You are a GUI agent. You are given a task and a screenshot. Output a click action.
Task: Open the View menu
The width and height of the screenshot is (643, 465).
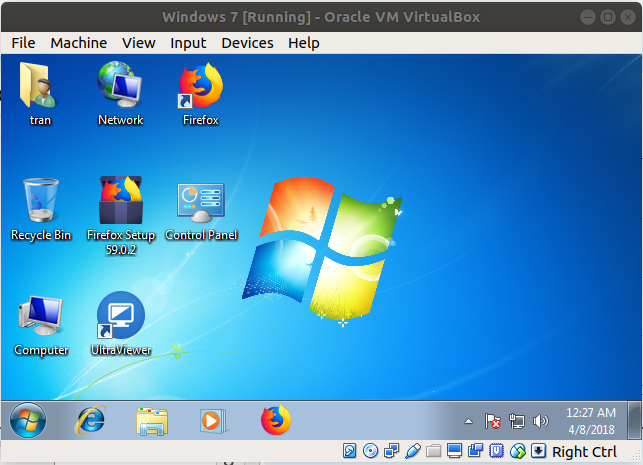coord(139,43)
